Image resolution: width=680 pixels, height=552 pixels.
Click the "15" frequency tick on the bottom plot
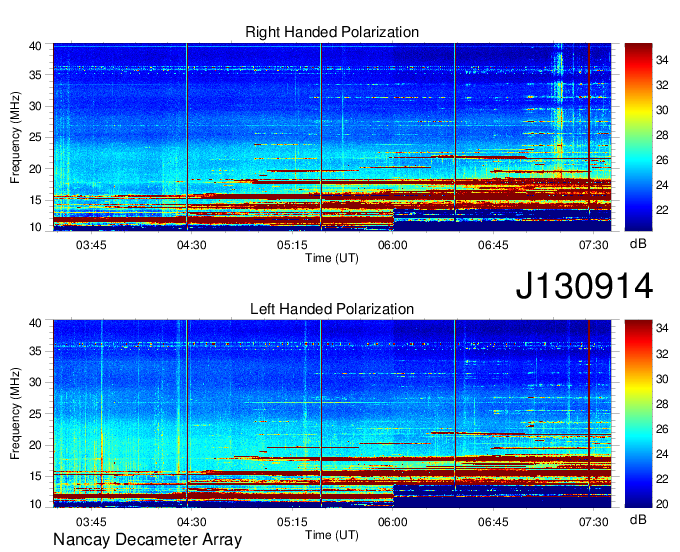click(x=35, y=477)
